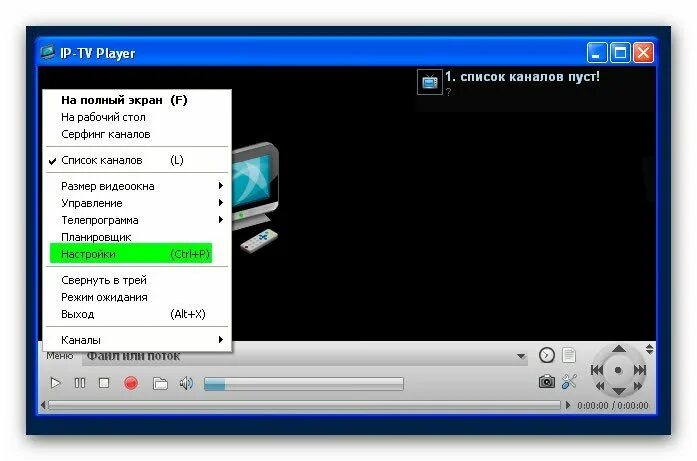This screenshot has height=461, width=697.
Task: Stop playback with the square icon
Action: 104,383
